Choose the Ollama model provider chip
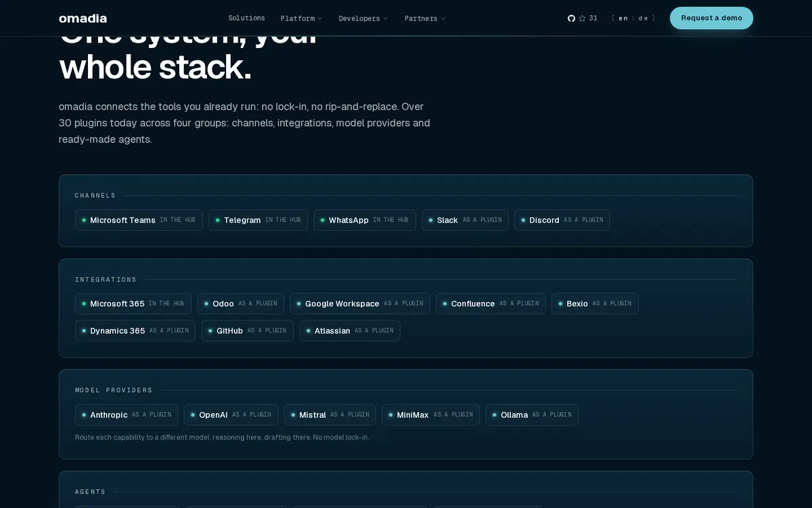 (532, 415)
